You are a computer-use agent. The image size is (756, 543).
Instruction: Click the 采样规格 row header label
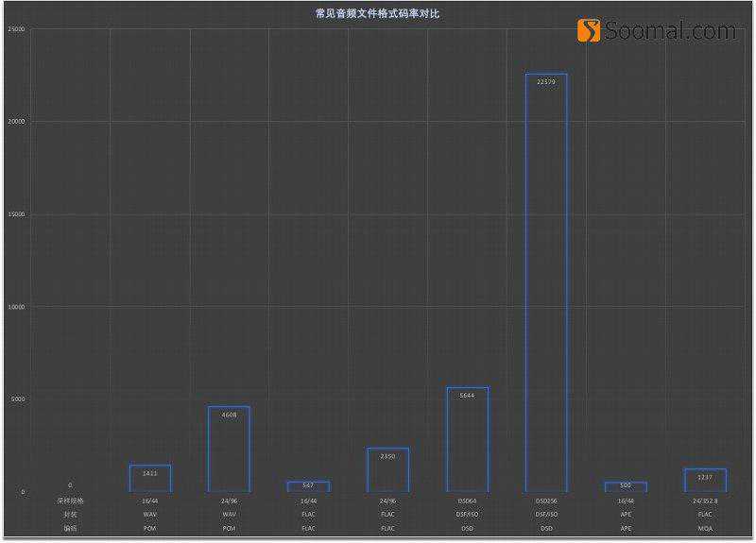pos(70,501)
